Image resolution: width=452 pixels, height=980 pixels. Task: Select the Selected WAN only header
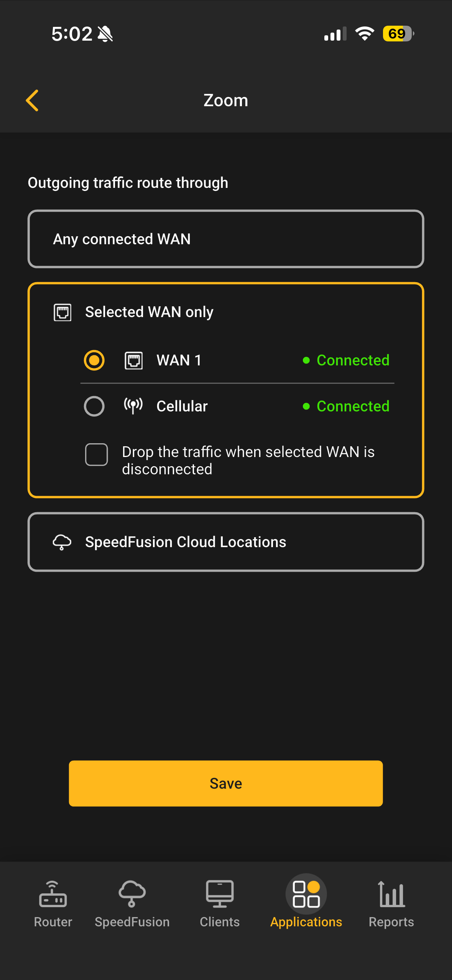149,312
